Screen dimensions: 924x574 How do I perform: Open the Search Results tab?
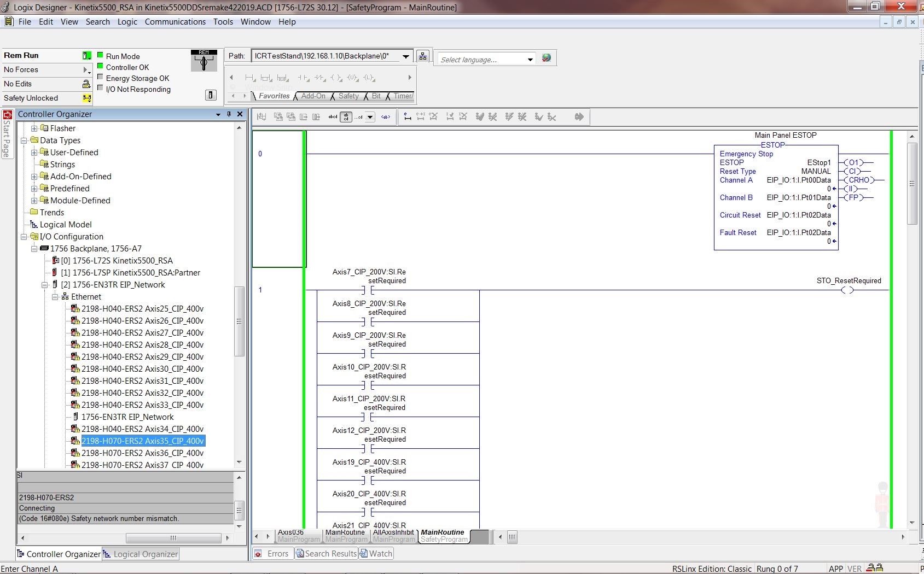pos(326,553)
